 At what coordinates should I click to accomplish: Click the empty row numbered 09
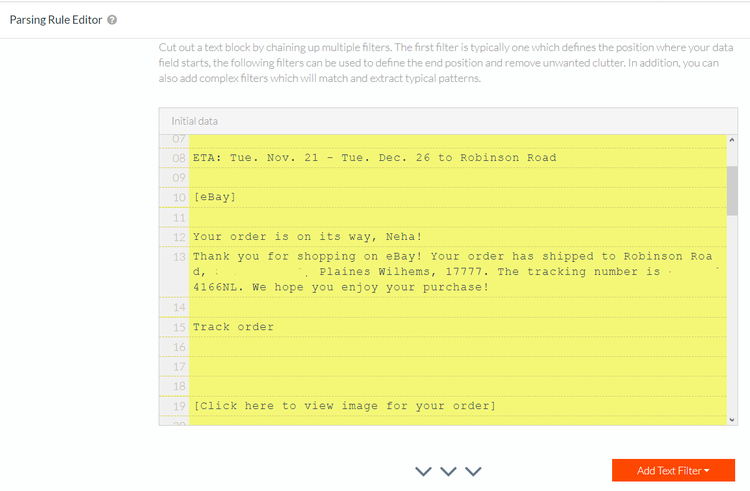point(452,177)
